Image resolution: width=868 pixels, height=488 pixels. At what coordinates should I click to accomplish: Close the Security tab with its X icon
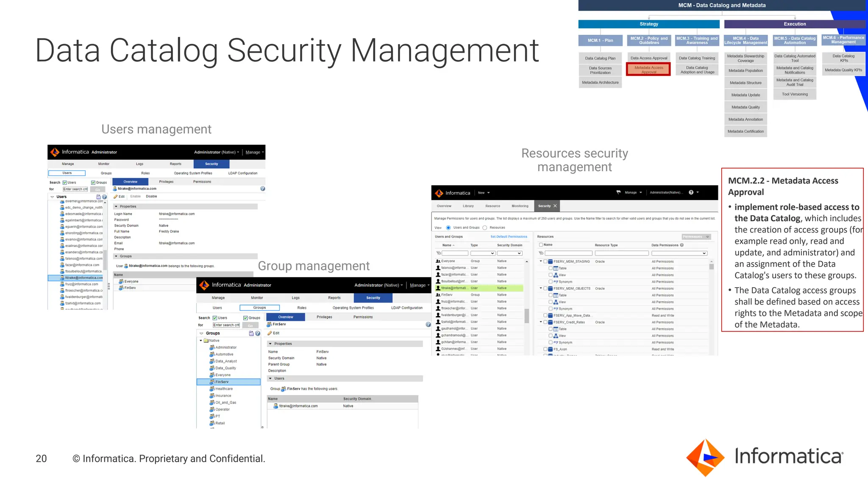click(555, 206)
